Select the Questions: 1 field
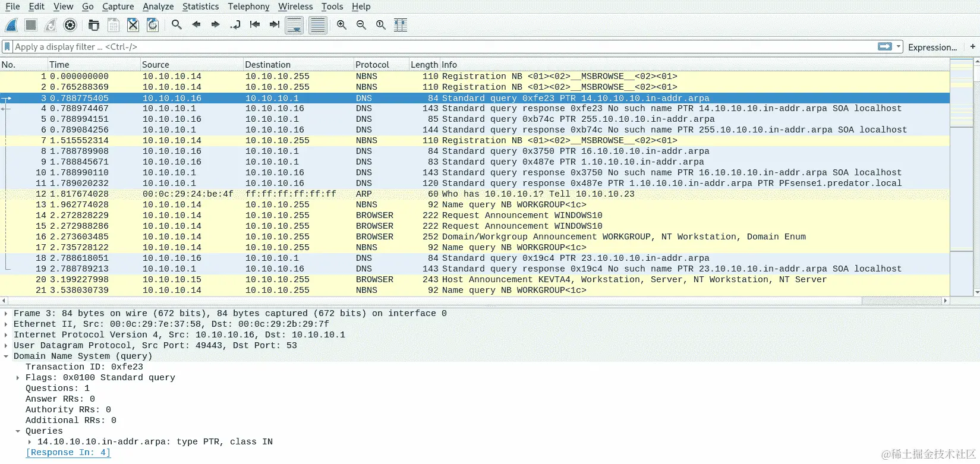 point(57,389)
